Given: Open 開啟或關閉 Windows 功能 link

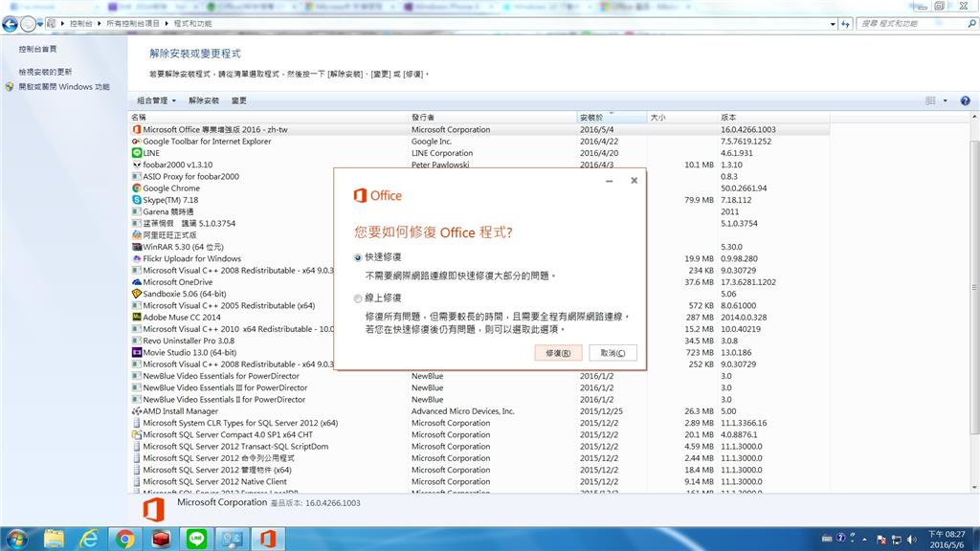Looking at the screenshot, I should click(64, 87).
